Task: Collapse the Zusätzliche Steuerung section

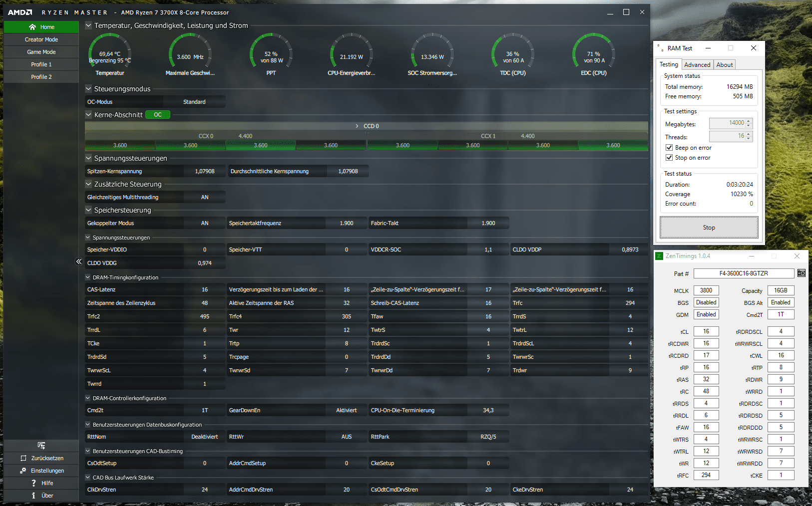Action: [88, 184]
